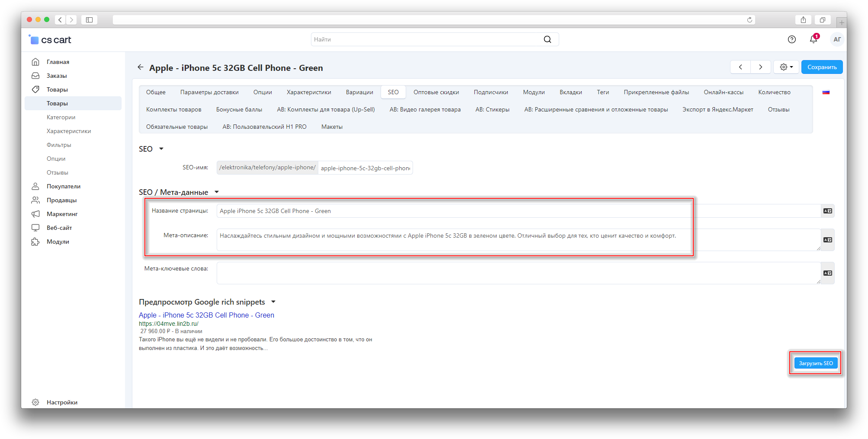Open the Google snippet preview title link

coord(206,315)
